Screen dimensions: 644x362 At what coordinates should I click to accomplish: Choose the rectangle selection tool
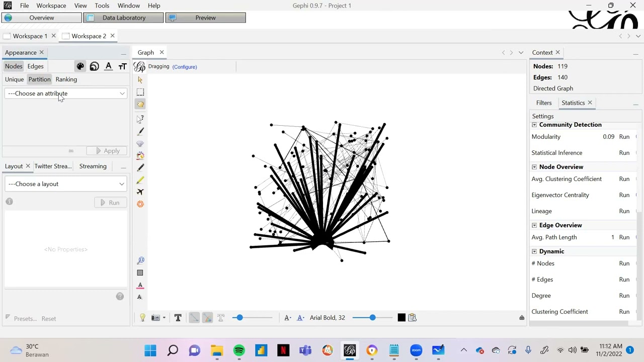[x=140, y=92]
